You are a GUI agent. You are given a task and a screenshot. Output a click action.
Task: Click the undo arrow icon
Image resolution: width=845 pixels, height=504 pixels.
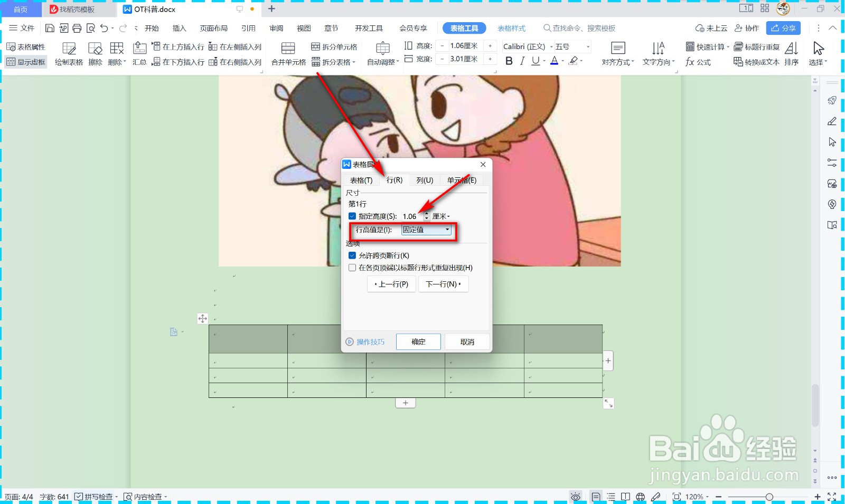click(x=104, y=28)
